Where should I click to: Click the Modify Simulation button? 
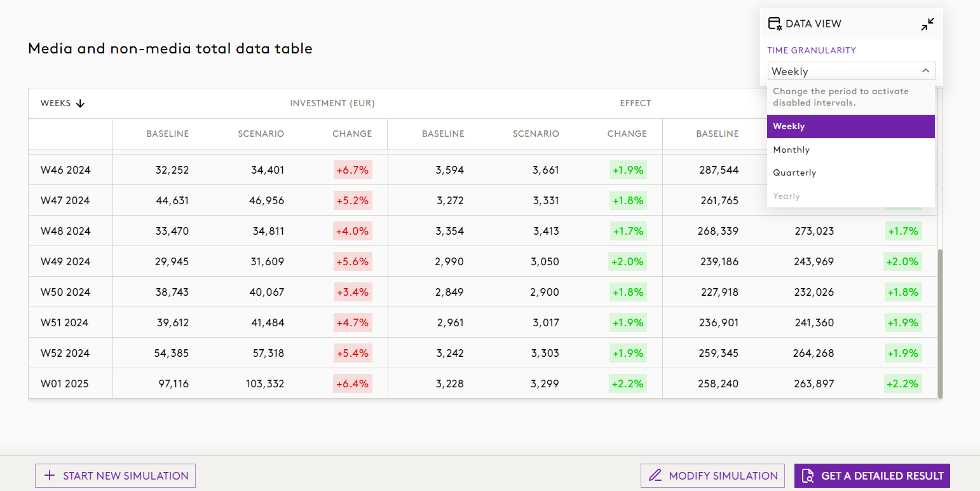(x=713, y=476)
